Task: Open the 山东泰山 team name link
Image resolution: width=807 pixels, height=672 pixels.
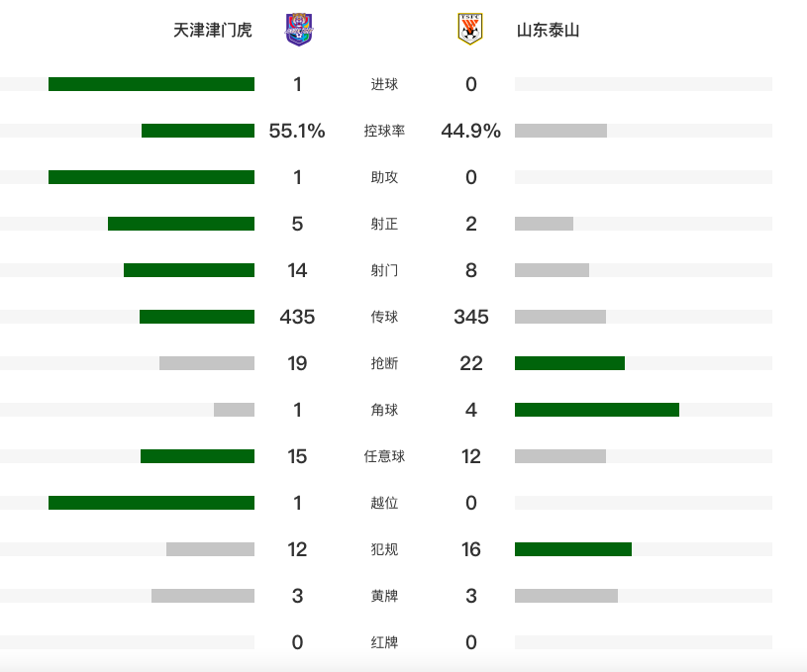Action: click(549, 30)
